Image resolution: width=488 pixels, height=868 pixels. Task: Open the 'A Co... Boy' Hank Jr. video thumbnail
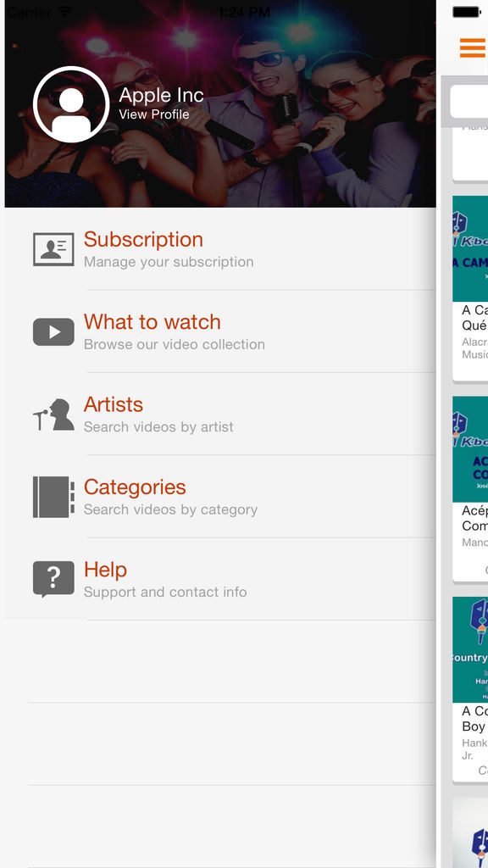(470, 649)
